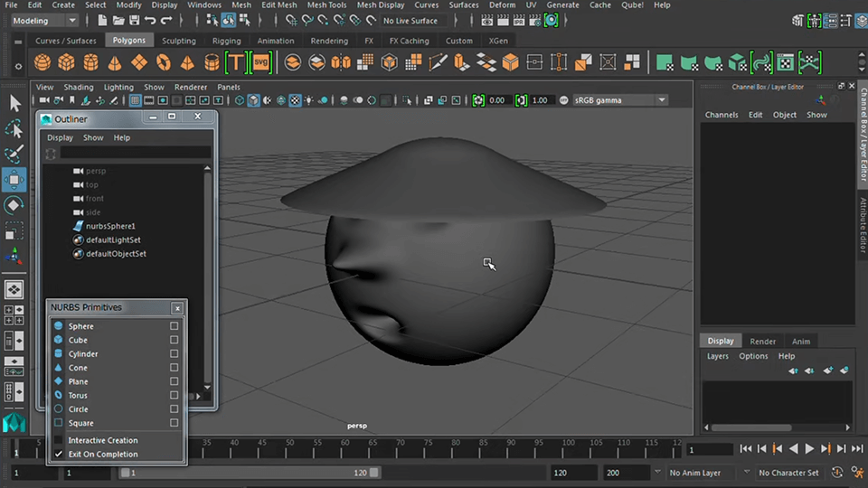
Task: Click the NURBS Torus primitive icon
Action: 59,396
